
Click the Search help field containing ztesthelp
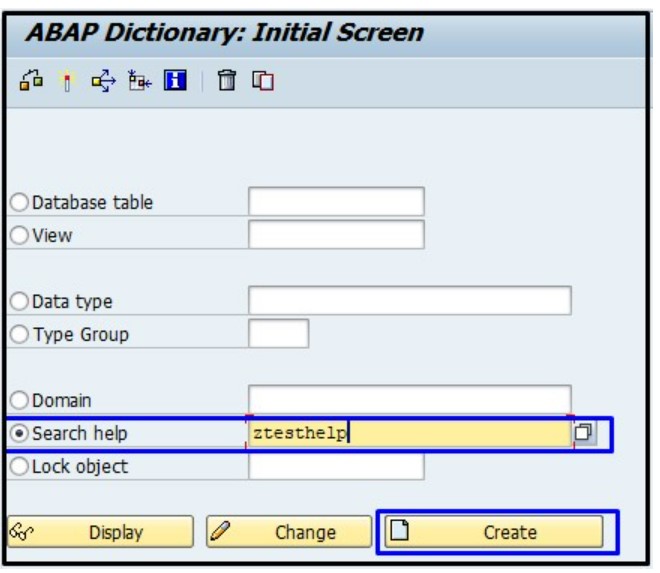pos(409,433)
